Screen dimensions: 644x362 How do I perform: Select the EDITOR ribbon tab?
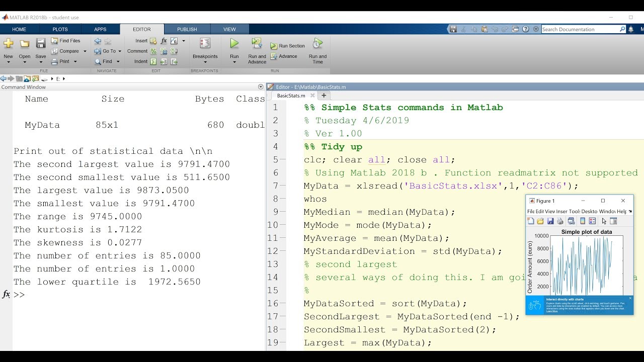pyautogui.click(x=142, y=29)
